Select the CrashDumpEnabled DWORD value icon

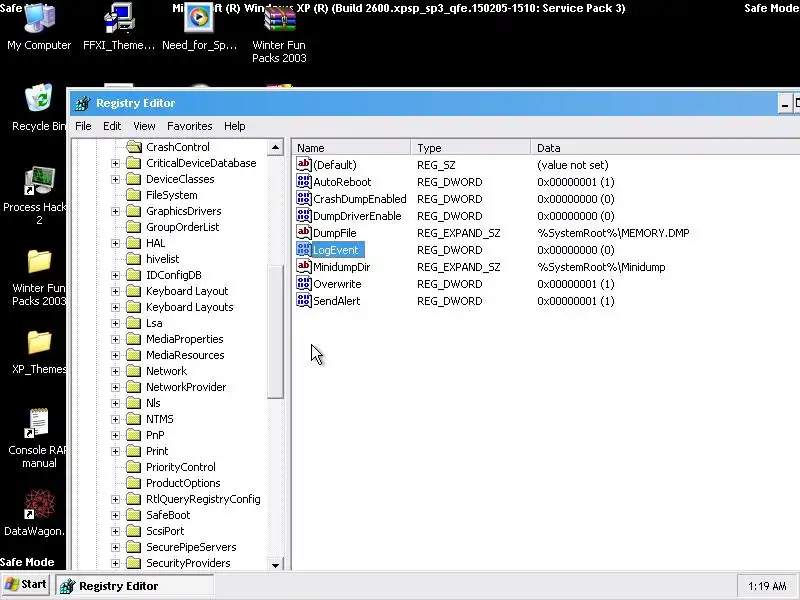tap(304, 198)
